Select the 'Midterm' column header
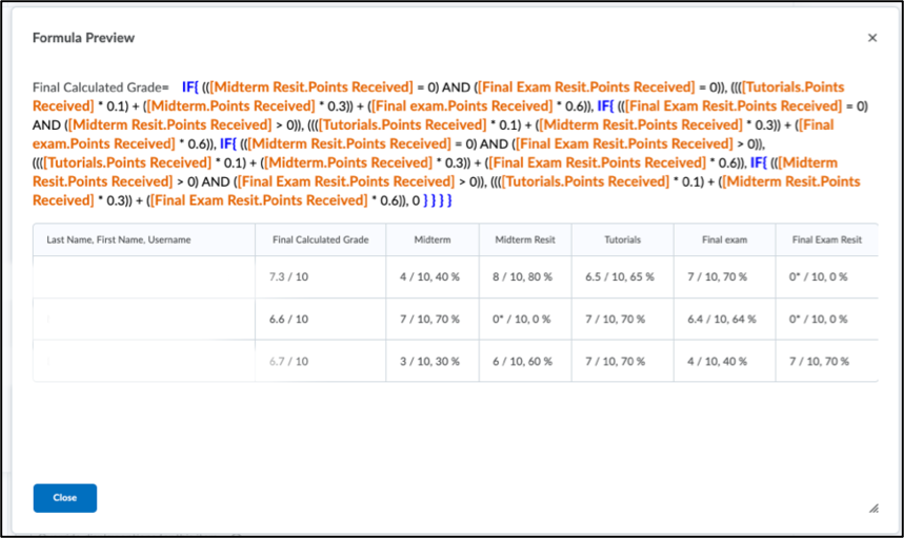The height and width of the screenshot is (538, 904). pyautogui.click(x=432, y=240)
